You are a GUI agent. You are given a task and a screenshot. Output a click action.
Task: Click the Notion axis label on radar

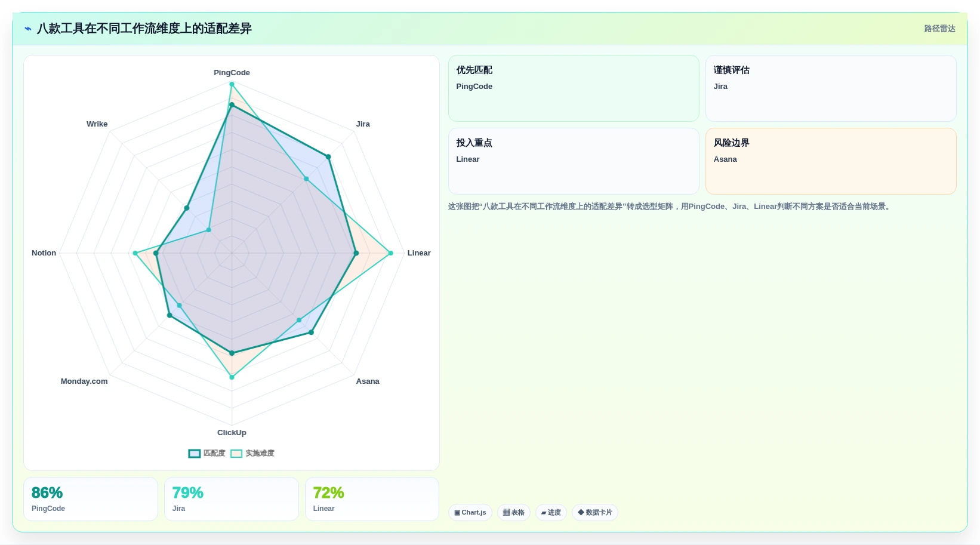[x=44, y=253]
